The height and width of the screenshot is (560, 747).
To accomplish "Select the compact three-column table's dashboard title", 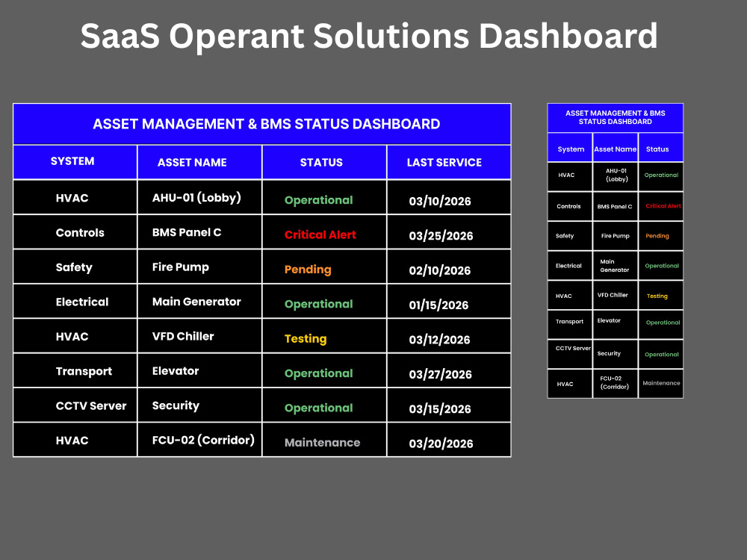I will tap(615, 117).
